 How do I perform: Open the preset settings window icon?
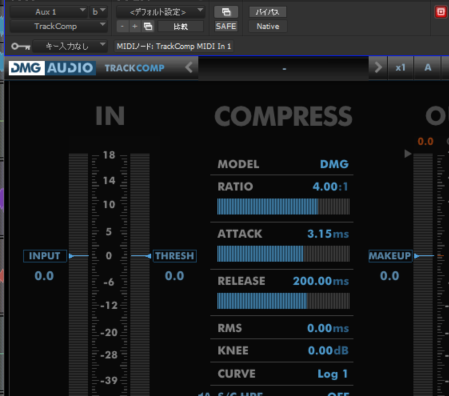tap(226, 12)
